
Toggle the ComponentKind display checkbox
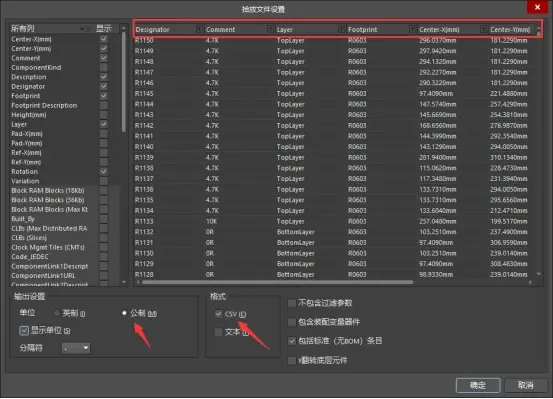104,67
